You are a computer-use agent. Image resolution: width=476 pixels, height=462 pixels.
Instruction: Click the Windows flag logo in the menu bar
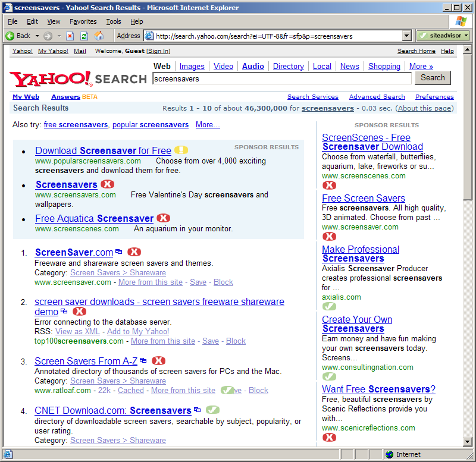[461, 21]
